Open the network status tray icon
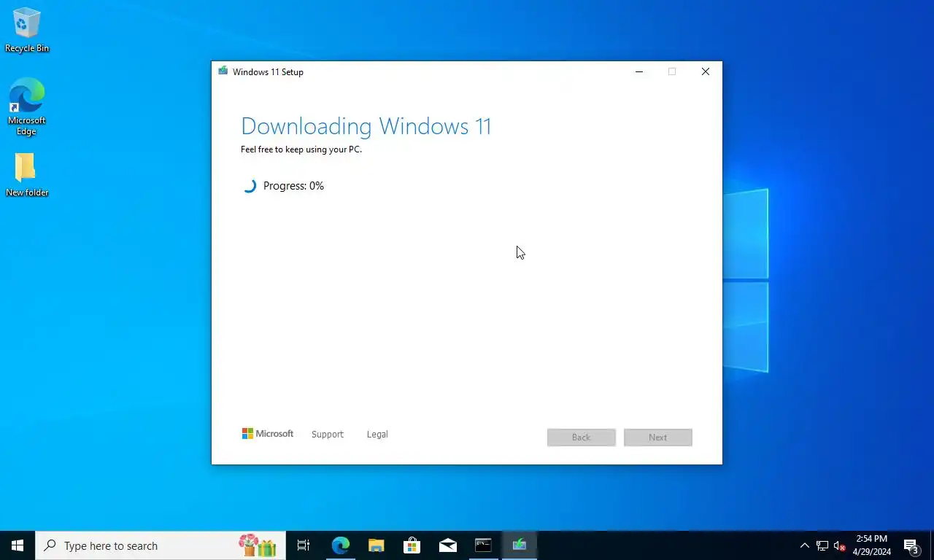 coord(822,545)
